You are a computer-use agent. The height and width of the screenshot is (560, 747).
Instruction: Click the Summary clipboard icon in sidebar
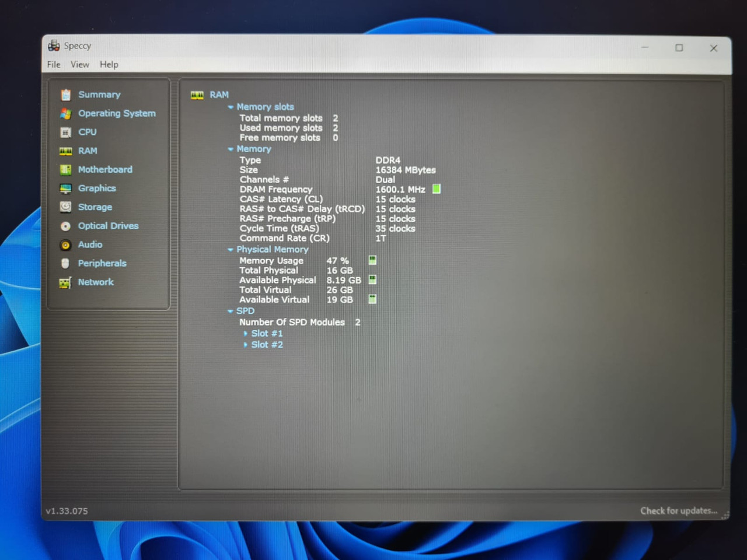tap(65, 94)
